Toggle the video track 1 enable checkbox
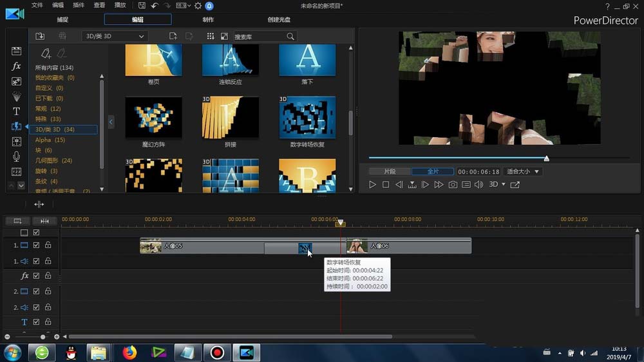644x362 pixels. 37,245
